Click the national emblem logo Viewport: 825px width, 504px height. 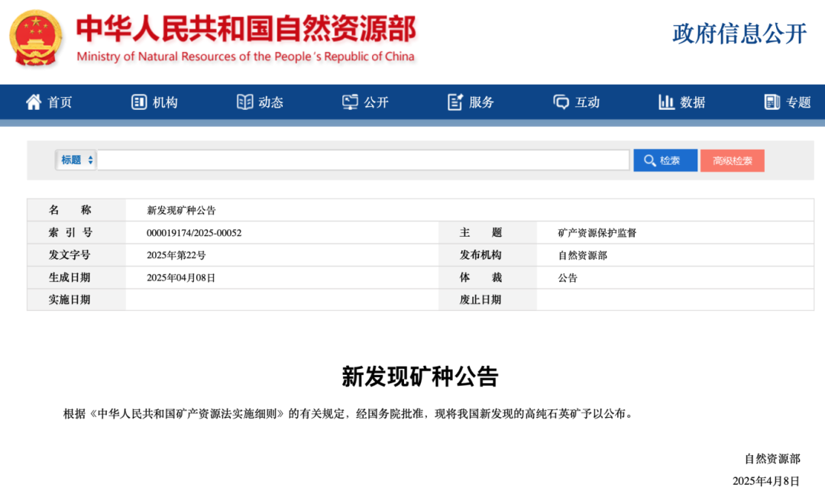[x=37, y=37]
